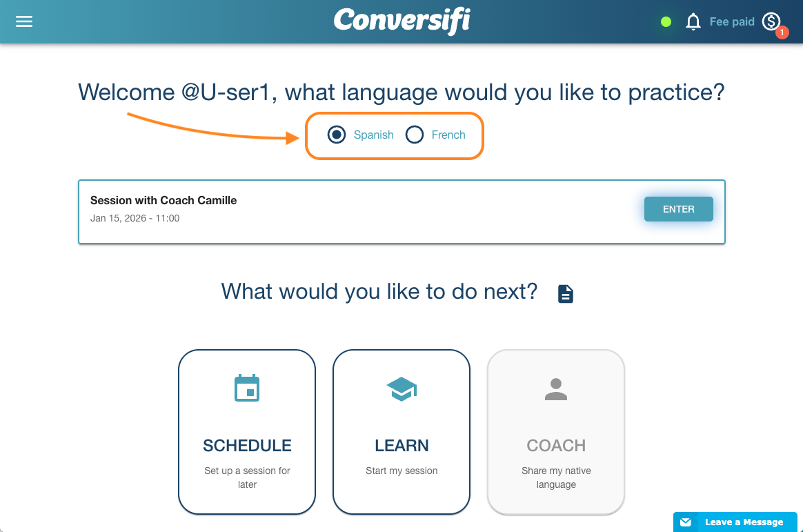
Task: Select the Spanish radio button
Action: pos(337,135)
